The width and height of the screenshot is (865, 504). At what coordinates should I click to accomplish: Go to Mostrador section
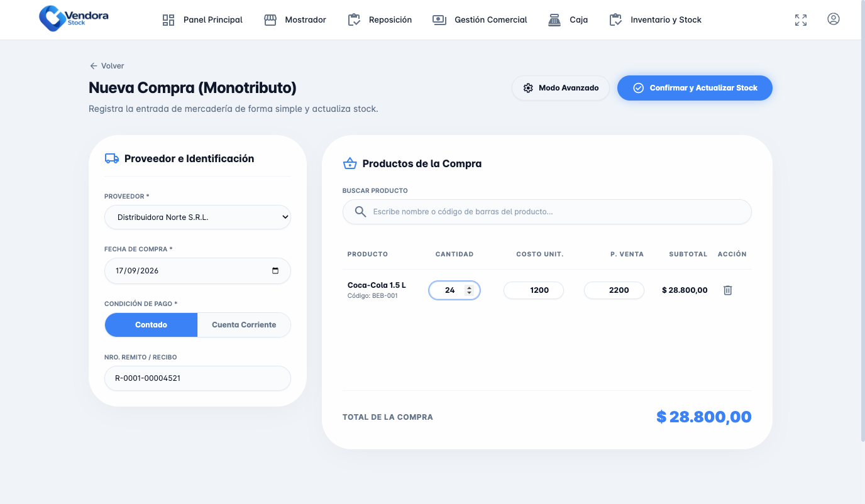[x=295, y=20]
